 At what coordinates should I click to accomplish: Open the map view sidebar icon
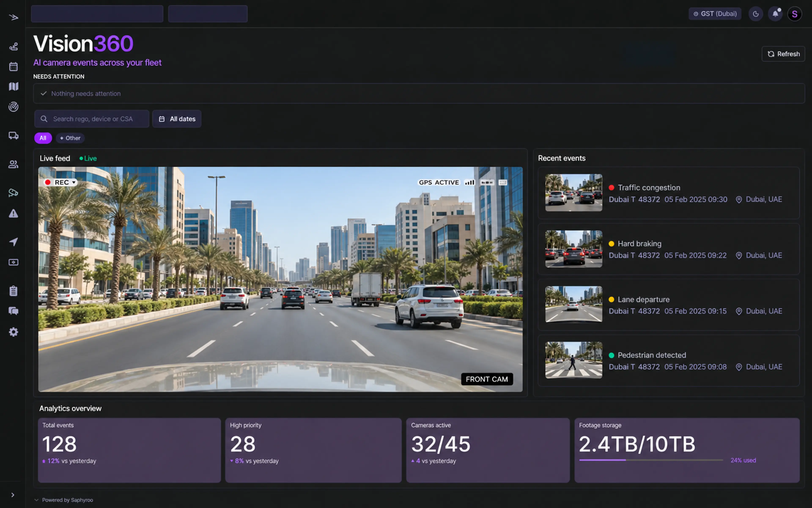[x=14, y=86]
